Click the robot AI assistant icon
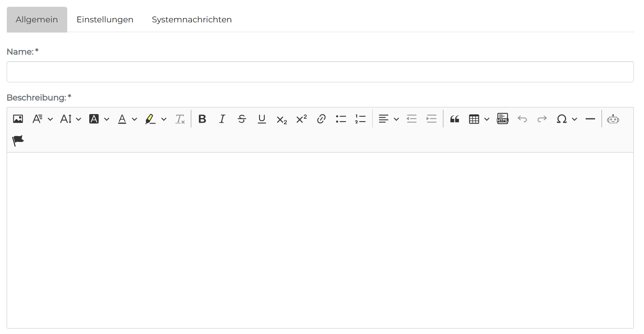Screen dimensions: 644x334 click(x=613, y=119)
